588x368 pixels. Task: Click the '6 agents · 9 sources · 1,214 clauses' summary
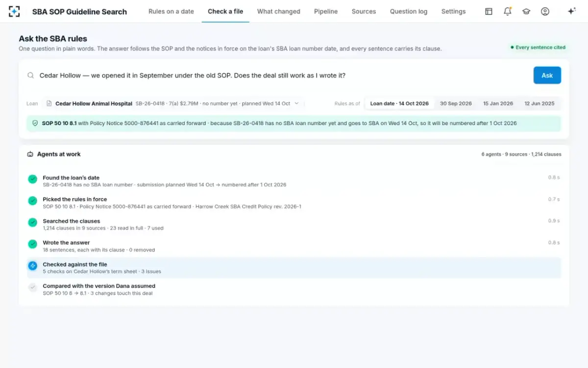point(521,154)
